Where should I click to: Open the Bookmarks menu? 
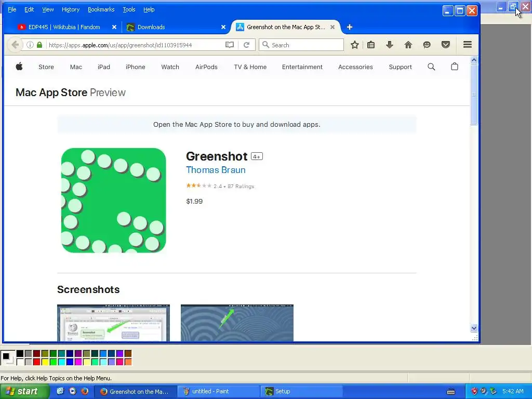tap(101, 9)
